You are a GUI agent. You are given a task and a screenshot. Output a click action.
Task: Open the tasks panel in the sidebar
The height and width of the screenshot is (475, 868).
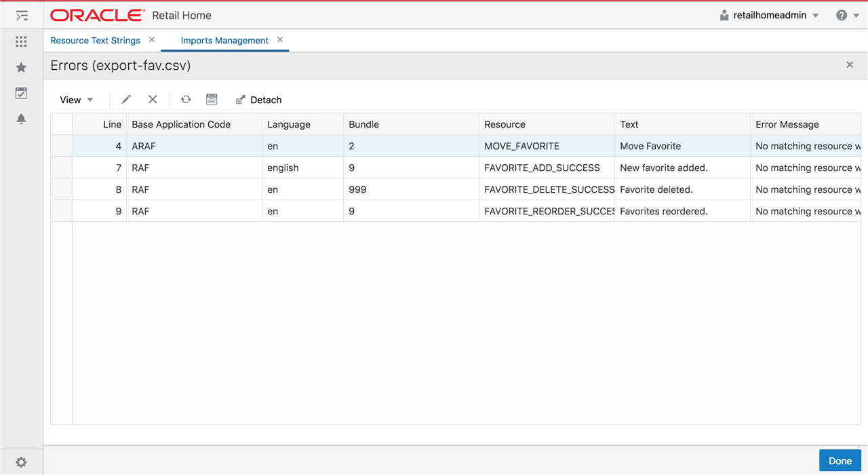[21, 93]
